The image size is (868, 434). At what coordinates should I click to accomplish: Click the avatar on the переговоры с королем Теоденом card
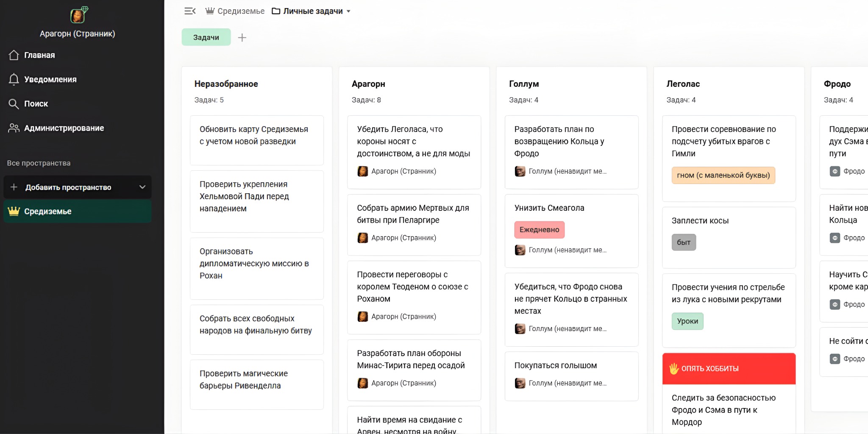point(362,317)
